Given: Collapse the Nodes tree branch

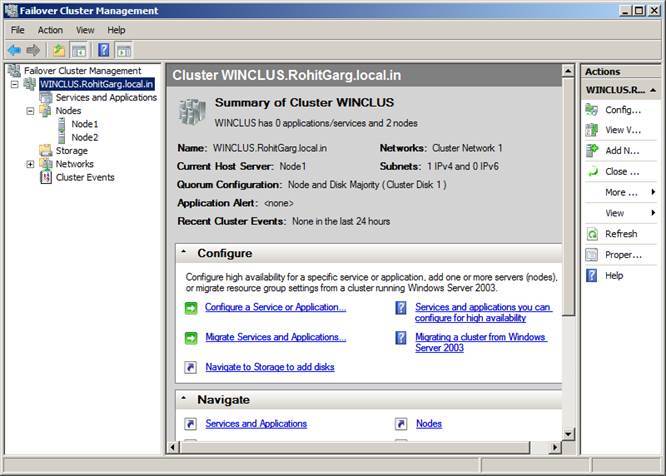Looking at the screenshot, I should [x=30, y=111].
